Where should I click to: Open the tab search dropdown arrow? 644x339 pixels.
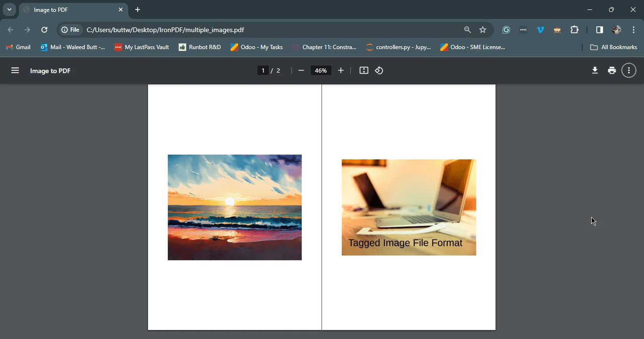pyautogui.click(x=9, y=10)
